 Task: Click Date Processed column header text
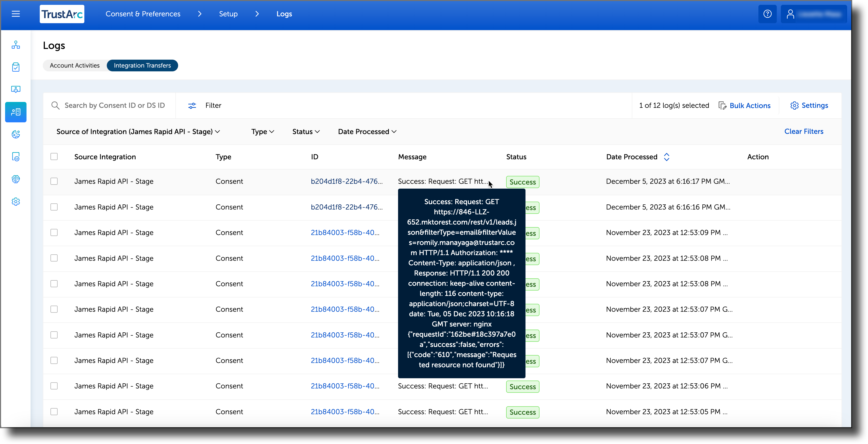(x=632, y=157)
